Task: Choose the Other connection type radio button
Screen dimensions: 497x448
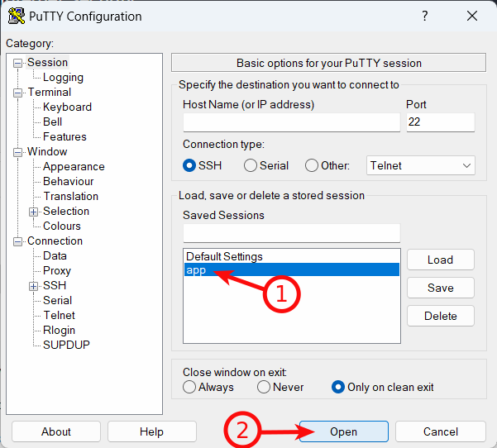Action: pyautogui.click(x=311, y=165)
